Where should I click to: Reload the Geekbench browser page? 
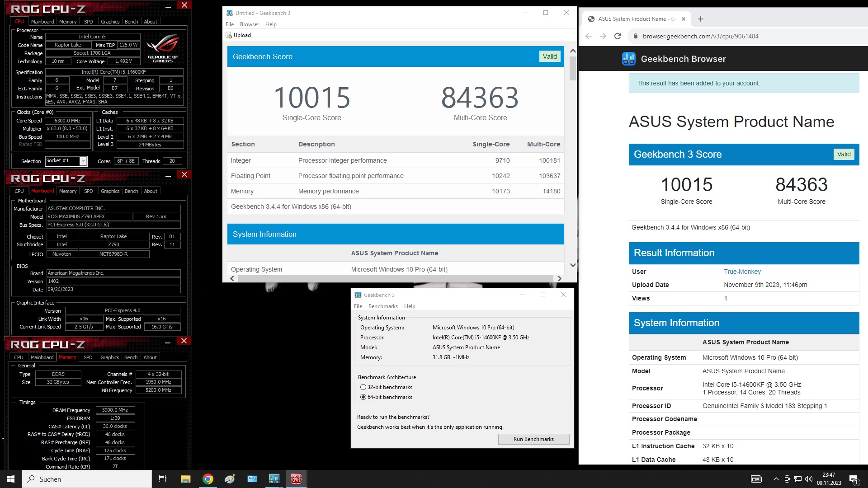tap(618, 36)
